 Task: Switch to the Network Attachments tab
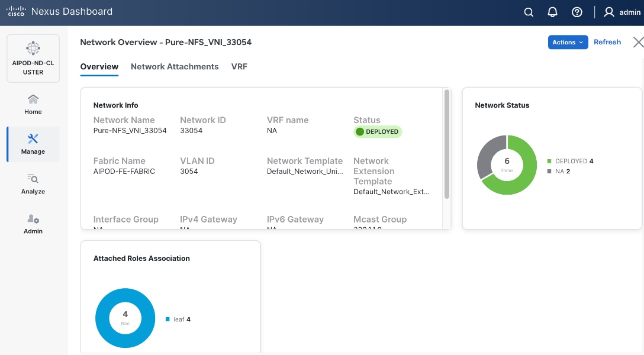point(175,67)
